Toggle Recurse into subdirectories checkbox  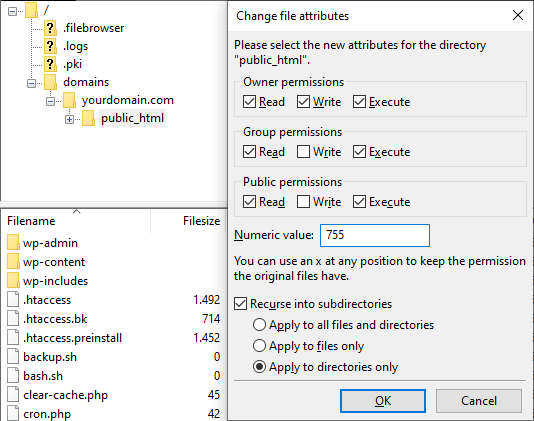(240, 304)
